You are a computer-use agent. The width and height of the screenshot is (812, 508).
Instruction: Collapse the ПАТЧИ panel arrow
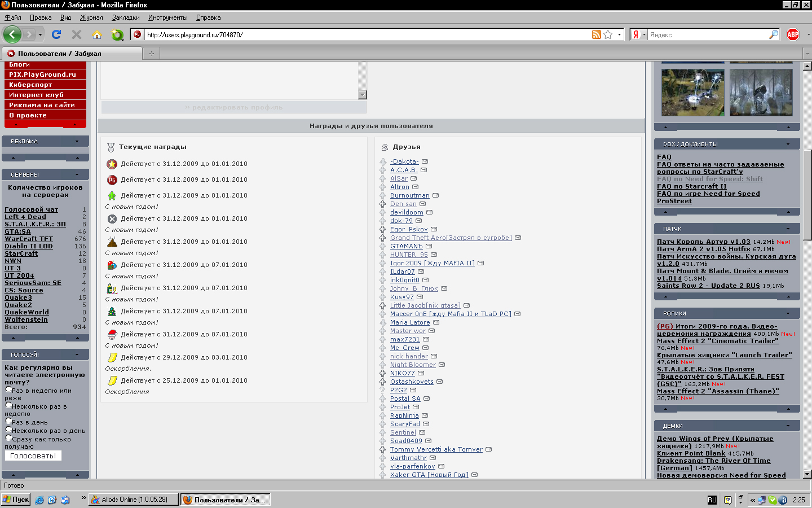coord(788,229)
